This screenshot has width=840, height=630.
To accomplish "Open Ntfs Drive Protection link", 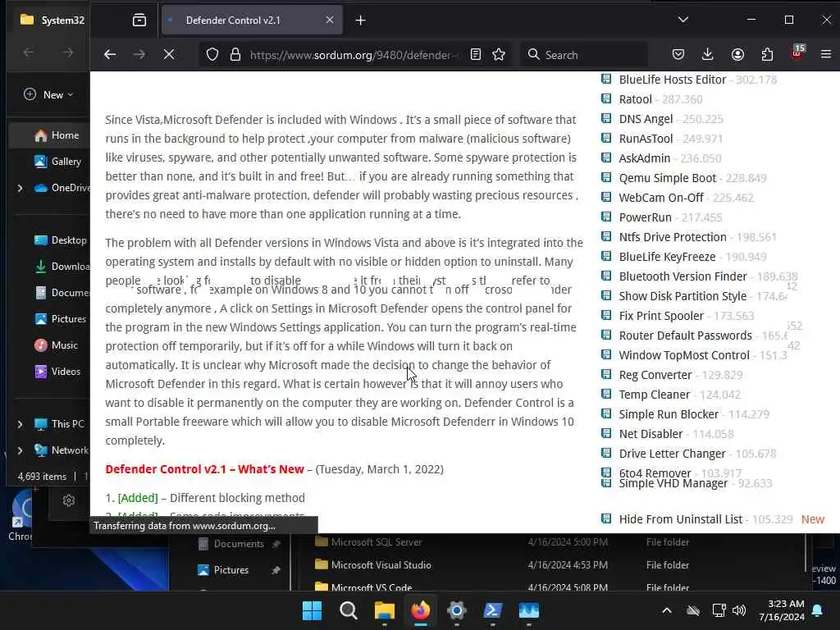I will tap(673, 237).
